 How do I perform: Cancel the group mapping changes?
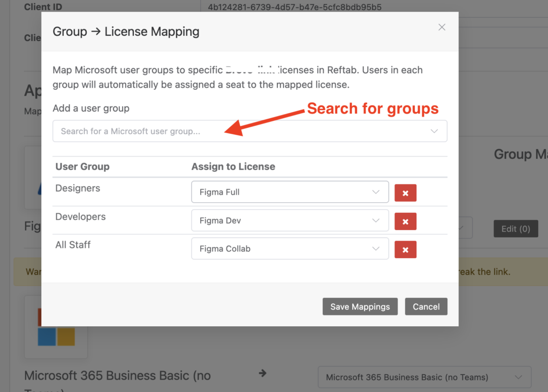pyautogui.click(x=426, y=306)
